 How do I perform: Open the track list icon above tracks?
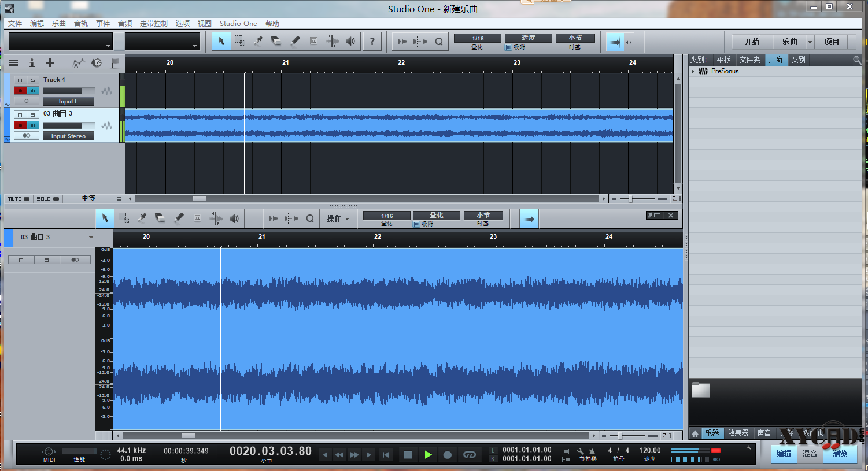[x=13, y=63]
